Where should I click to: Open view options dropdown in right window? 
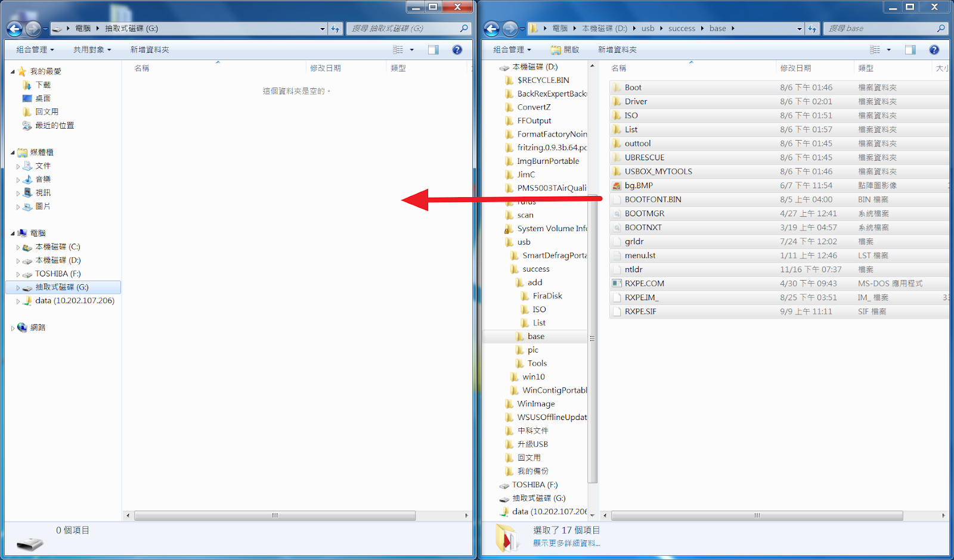[x=888, y=50]
